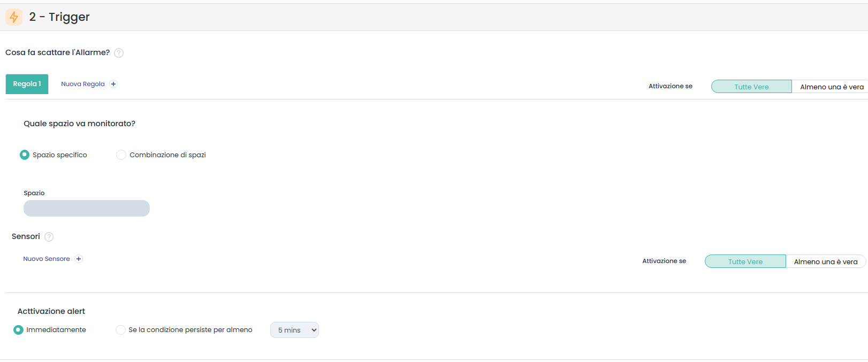Set sensor activation to Almeno una è vera

[825, 261]
